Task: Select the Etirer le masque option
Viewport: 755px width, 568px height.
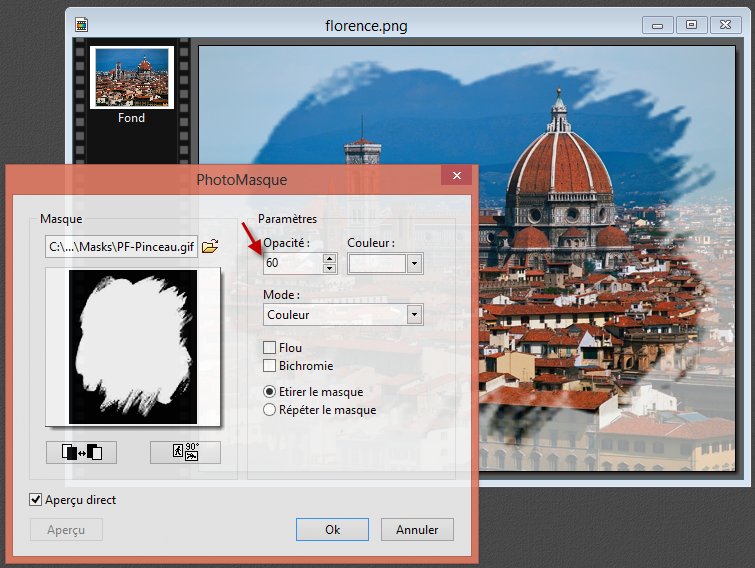Action: [269, 392]
